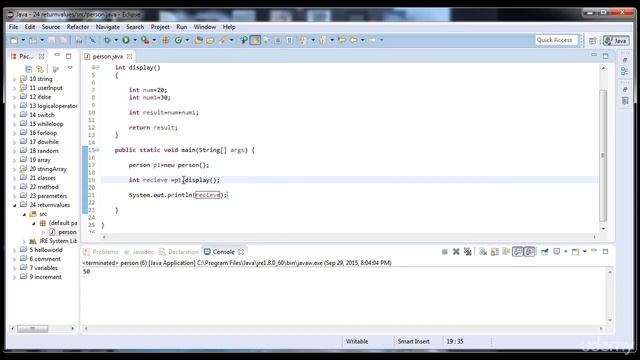Viewport: 640px width, 360px height.
Task: Toggle Mark Occurrences in toolbar
Action: [x=256, y=40]
